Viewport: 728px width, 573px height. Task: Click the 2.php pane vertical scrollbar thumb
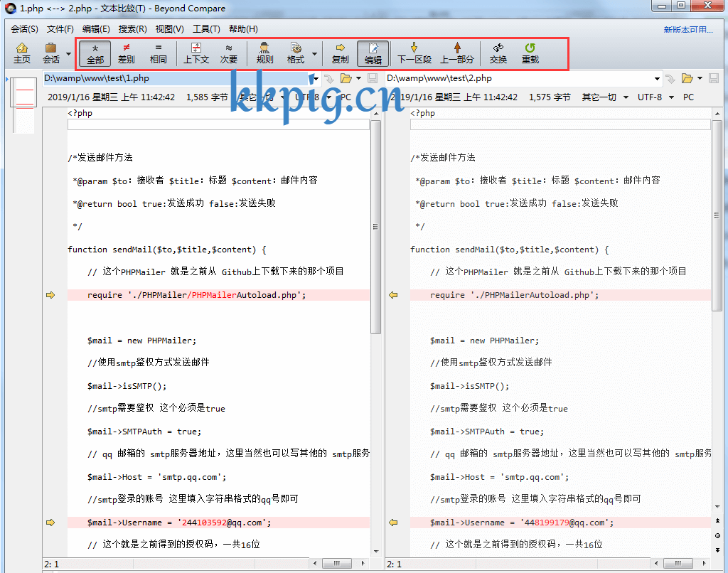pos(717,215)
